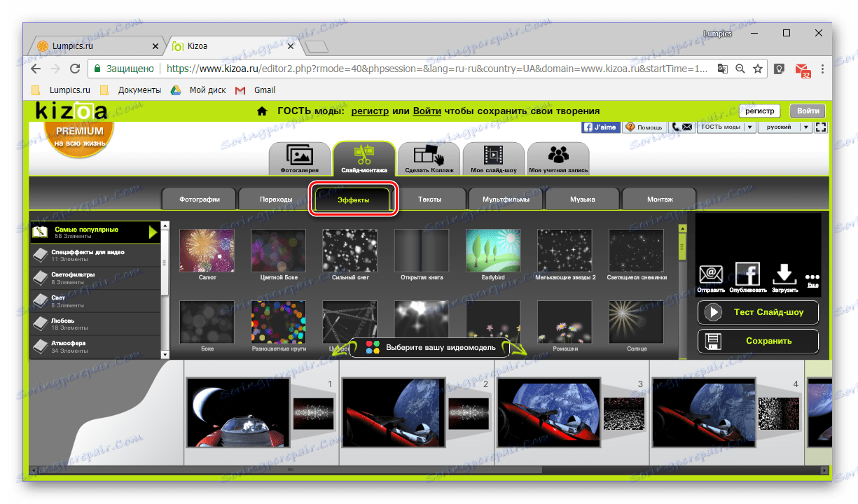The width and height of the screenshot is (858, 504).
Task: Choose the Солнце effect thumbnail
Action: coord(637,322)
